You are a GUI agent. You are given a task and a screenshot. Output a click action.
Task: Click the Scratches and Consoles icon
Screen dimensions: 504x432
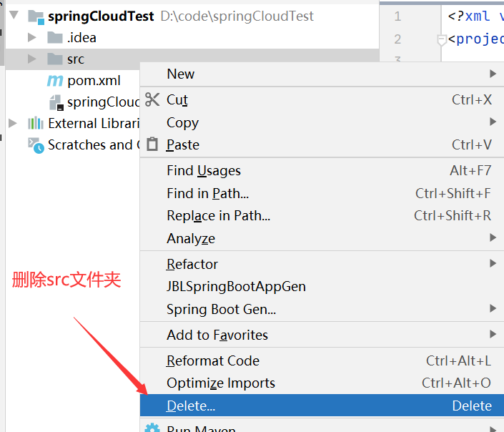36,145
